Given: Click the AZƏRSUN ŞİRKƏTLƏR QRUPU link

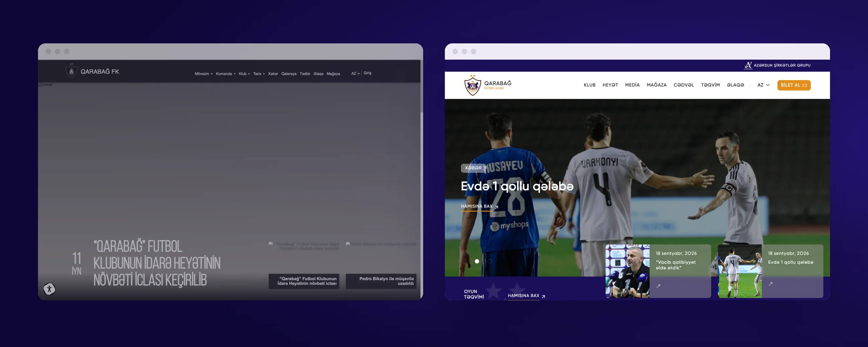Looking at the screenshot, I should 782,65.
